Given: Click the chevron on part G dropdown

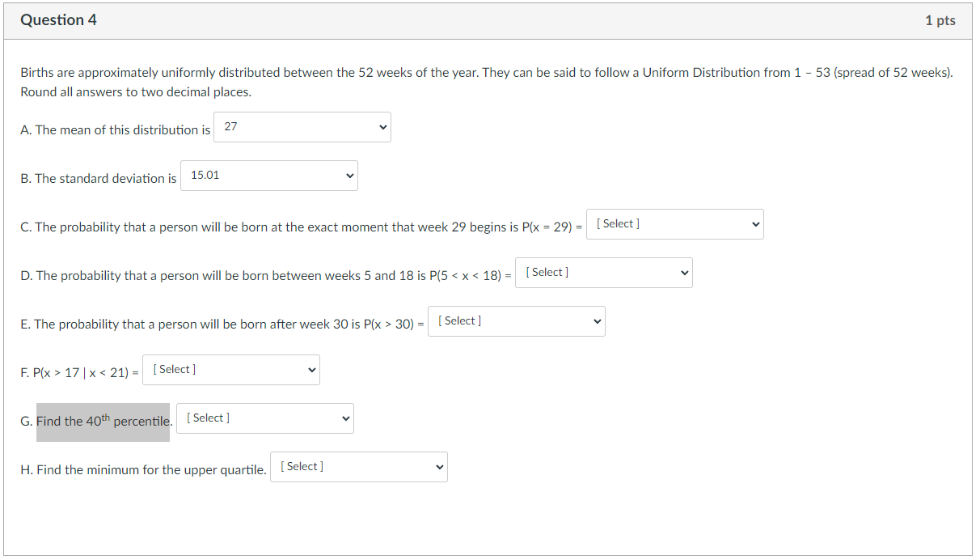Looking at the screenshot, I should click(344, 418).
